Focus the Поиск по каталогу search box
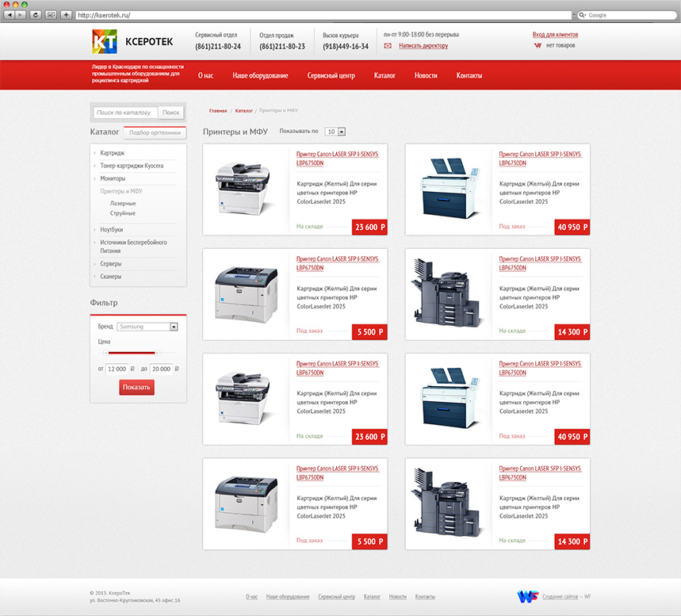681x616 pixels. tap(125, 113)
